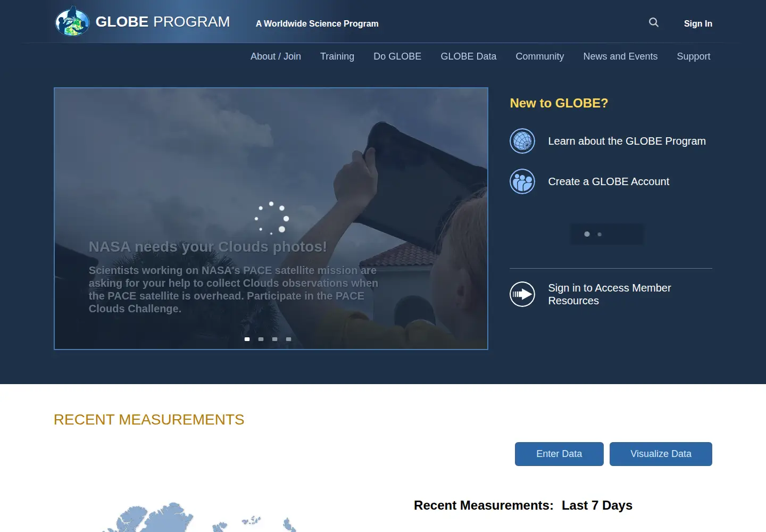The image size is (766, 532).
Task: Select the second hero carousel slide indicator
Action: point(261,339)
